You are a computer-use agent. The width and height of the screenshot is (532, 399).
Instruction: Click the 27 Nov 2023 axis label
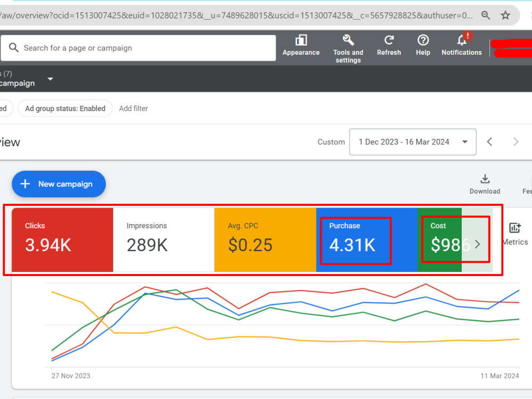tap(71, 376)
